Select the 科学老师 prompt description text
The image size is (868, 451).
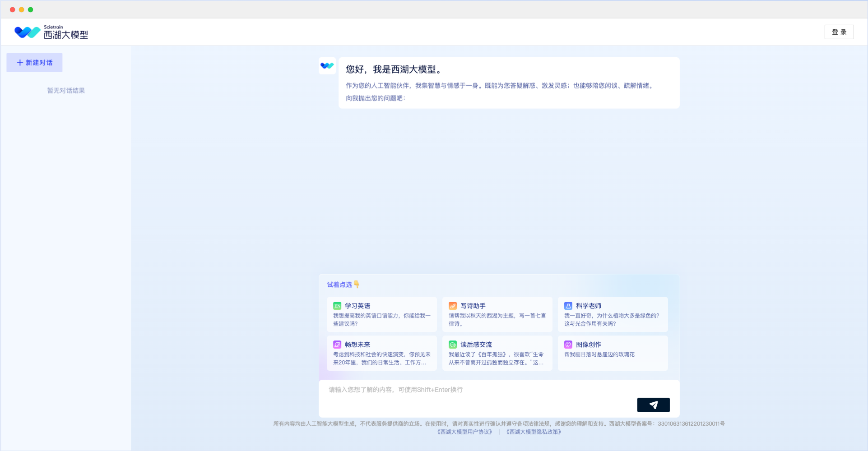(612, 320)
